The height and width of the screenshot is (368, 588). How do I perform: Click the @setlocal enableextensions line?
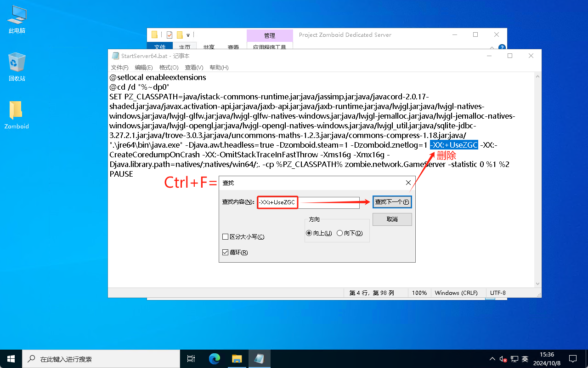(158, 78)
